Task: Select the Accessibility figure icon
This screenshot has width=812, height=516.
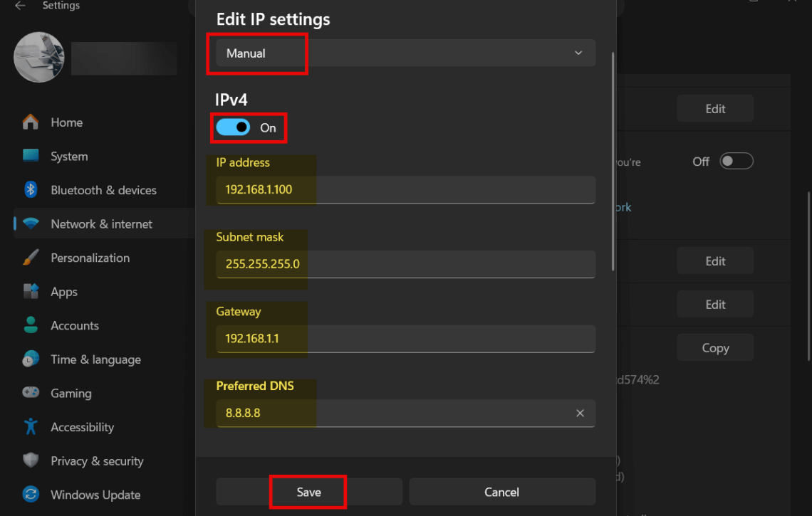Action: click(x=31, y=427)
